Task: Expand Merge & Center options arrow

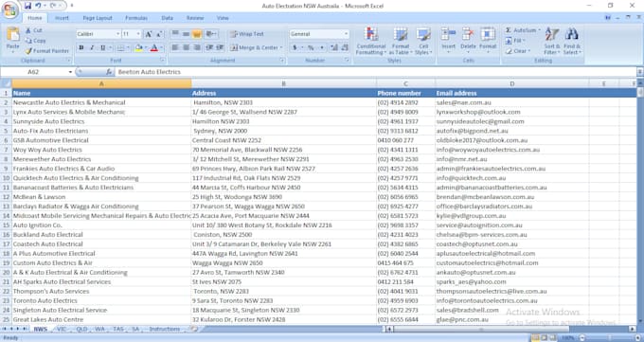Action: click(281, 48)
